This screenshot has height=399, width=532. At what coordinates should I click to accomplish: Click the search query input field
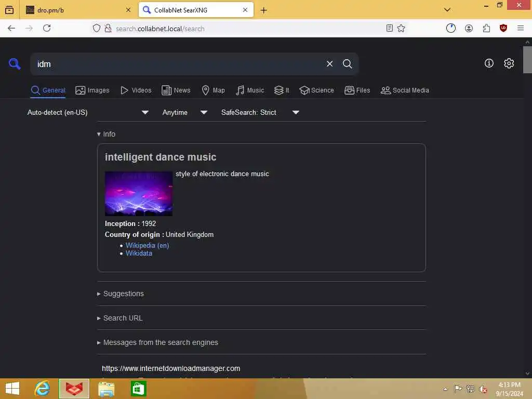pos(178,64)
